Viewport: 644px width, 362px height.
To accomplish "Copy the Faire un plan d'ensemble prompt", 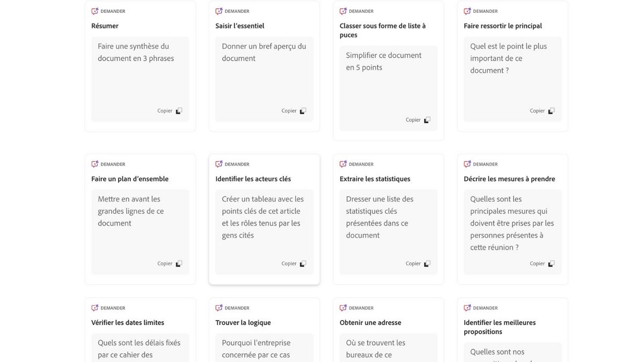I will [x=179, y=264].
